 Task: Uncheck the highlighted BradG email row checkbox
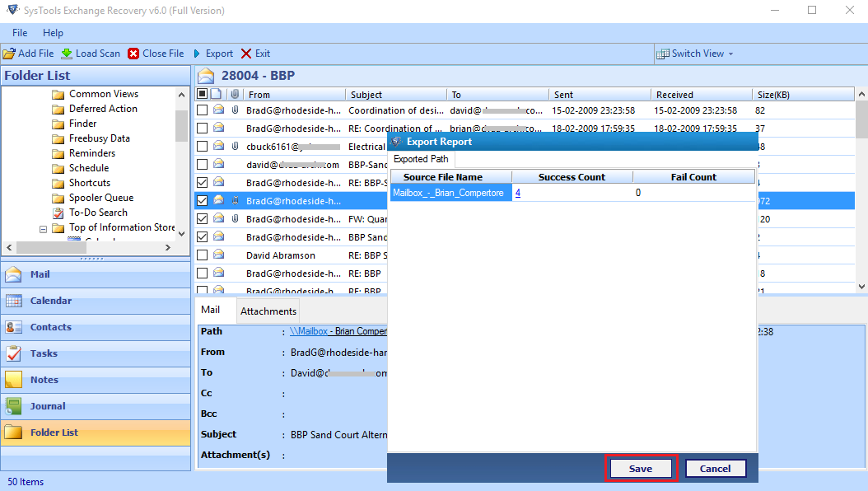[x=202, y=200]
